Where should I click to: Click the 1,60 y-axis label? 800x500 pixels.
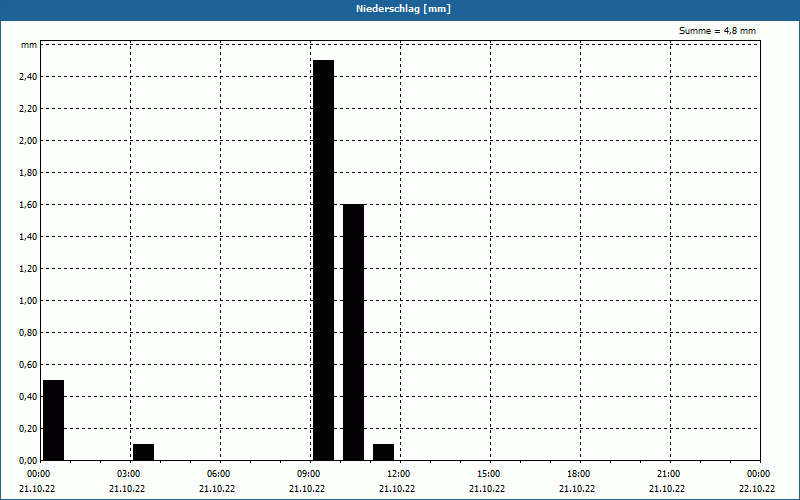[28, 205]
